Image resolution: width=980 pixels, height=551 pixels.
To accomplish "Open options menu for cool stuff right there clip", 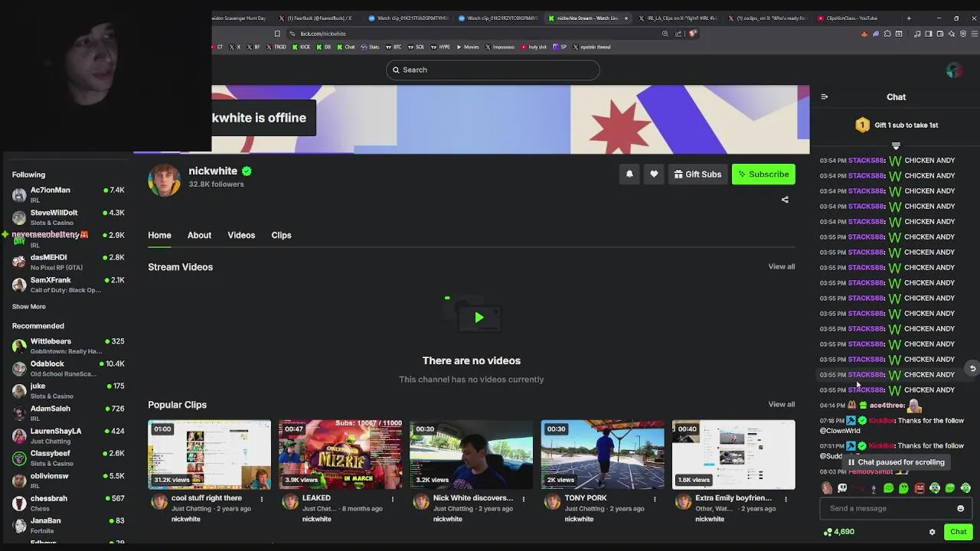I will (x=262, y=499).
